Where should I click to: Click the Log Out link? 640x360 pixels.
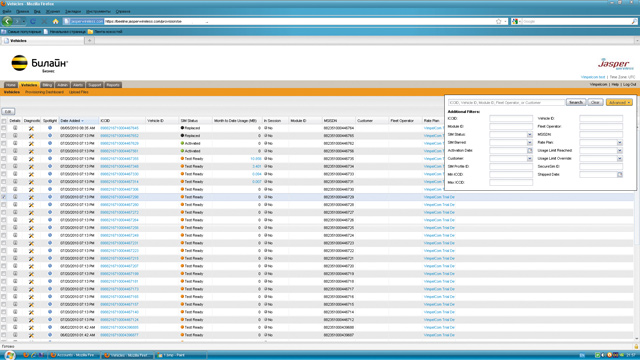(629, 84)
